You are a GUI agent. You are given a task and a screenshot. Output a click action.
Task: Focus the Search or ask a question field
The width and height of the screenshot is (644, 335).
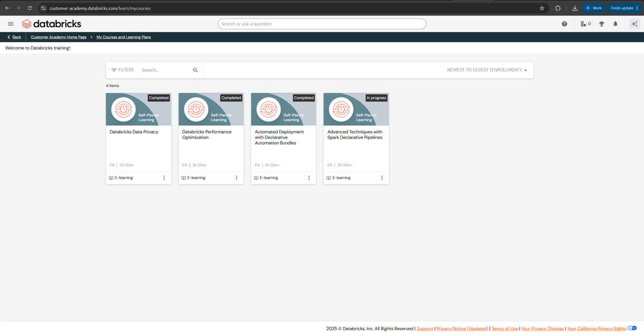click(x=322, y=24)
